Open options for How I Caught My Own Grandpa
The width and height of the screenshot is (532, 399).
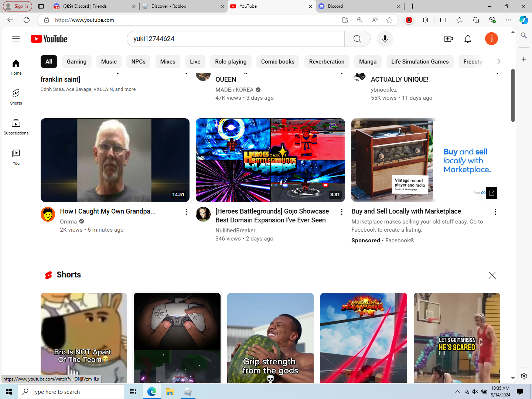click(x=186, y=212)
